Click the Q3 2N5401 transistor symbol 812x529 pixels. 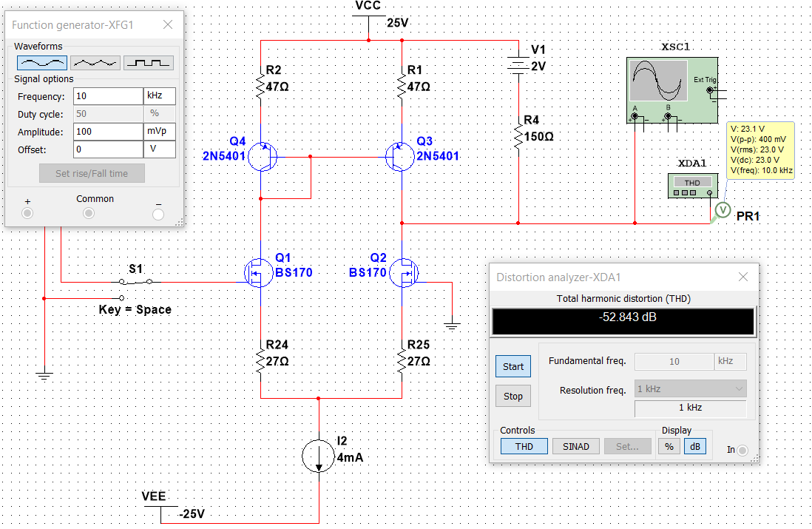(400, 156)
